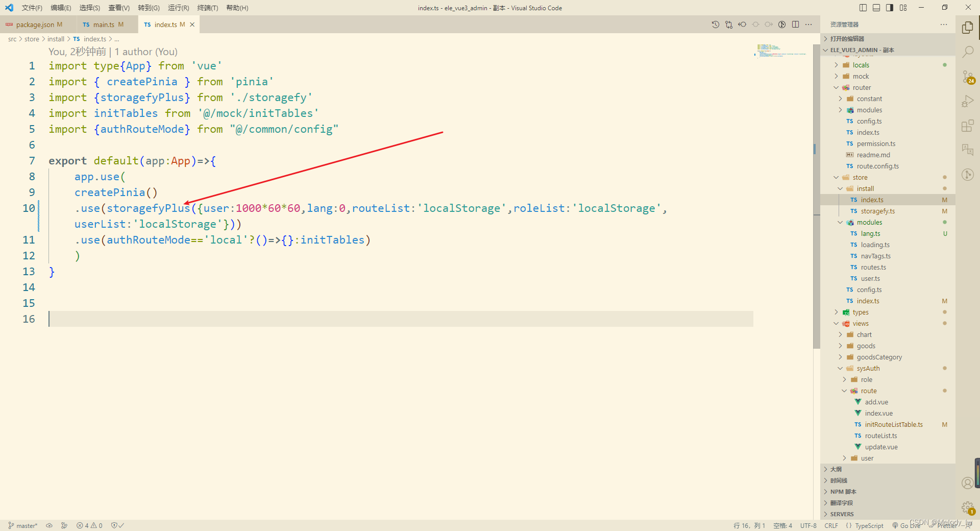980x531 pixels.
Task: Expand the NPM 脚本 section
Action: click(888, 492)
